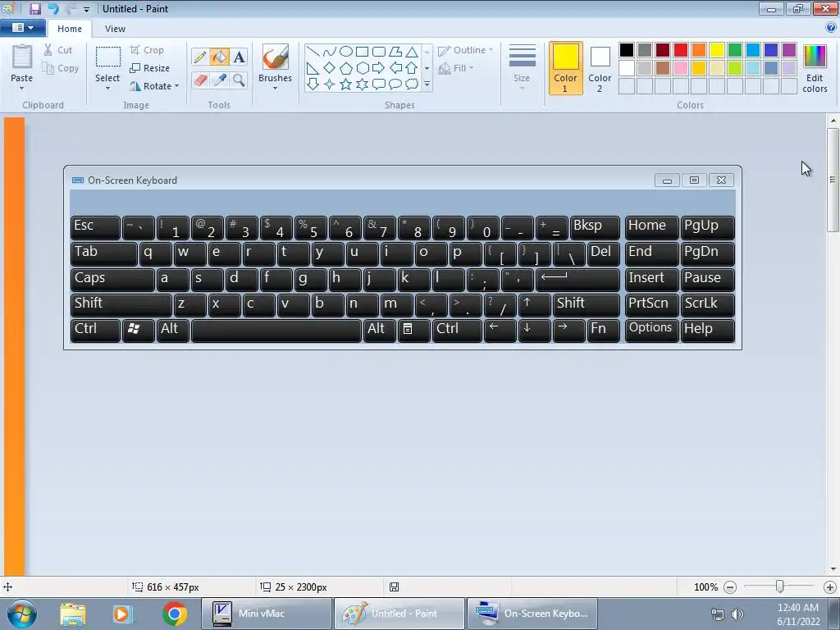
Task: Choose the Triangle shape
Action: (x=412, y=52)
